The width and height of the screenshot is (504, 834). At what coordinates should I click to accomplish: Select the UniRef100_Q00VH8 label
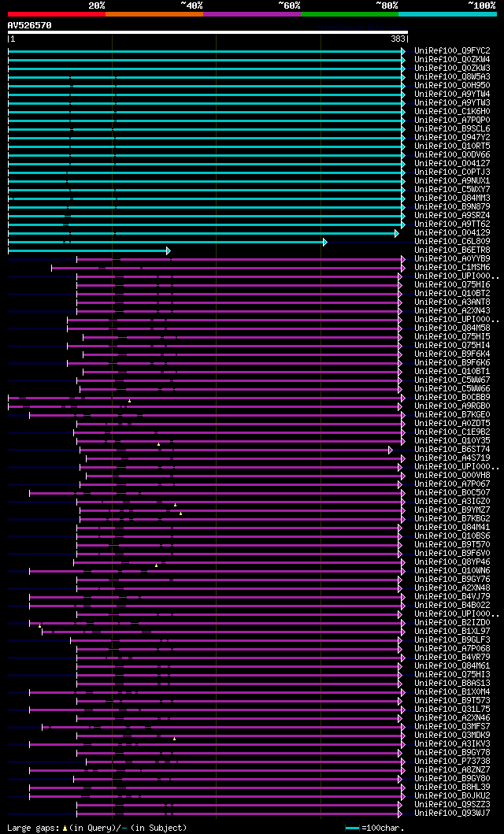(453, 476)
